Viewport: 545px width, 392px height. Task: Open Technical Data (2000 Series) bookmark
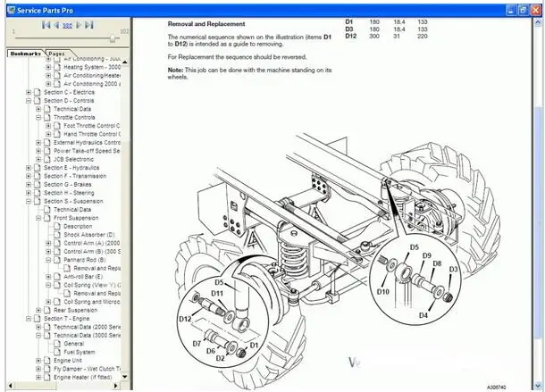point(88,327)
